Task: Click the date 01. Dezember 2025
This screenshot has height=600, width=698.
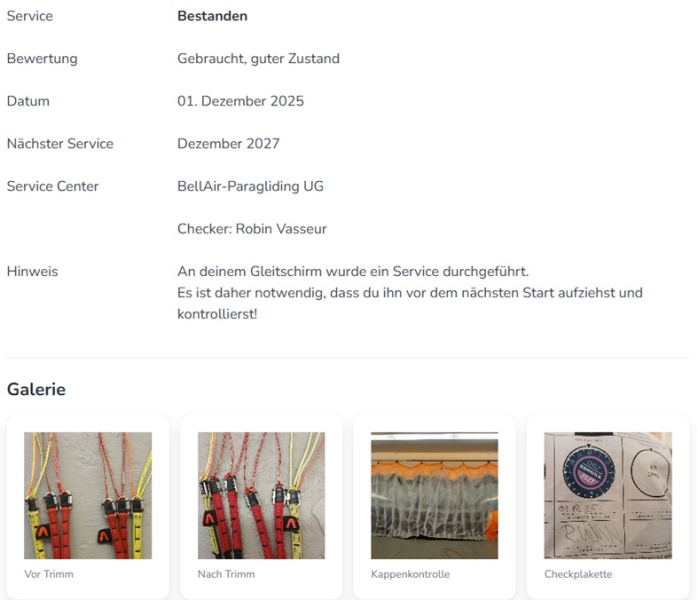Action: [240, 101]
